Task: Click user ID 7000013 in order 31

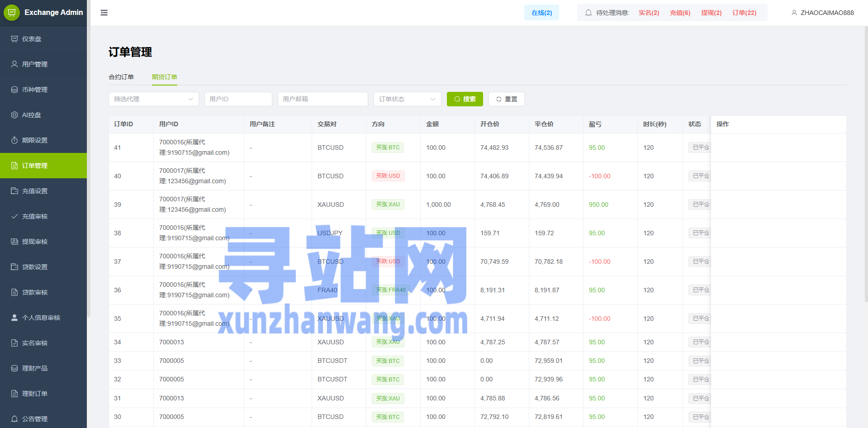Action: point(171,398)
